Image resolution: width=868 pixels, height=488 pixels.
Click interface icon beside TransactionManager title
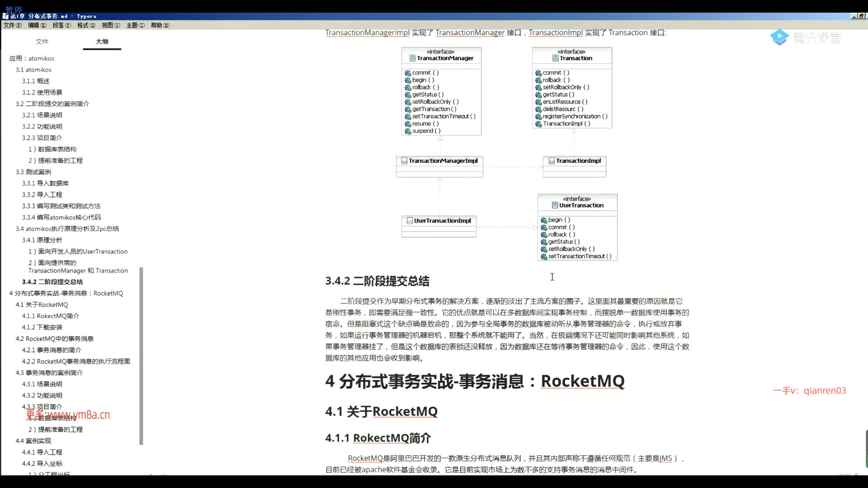tap(412, 58)
